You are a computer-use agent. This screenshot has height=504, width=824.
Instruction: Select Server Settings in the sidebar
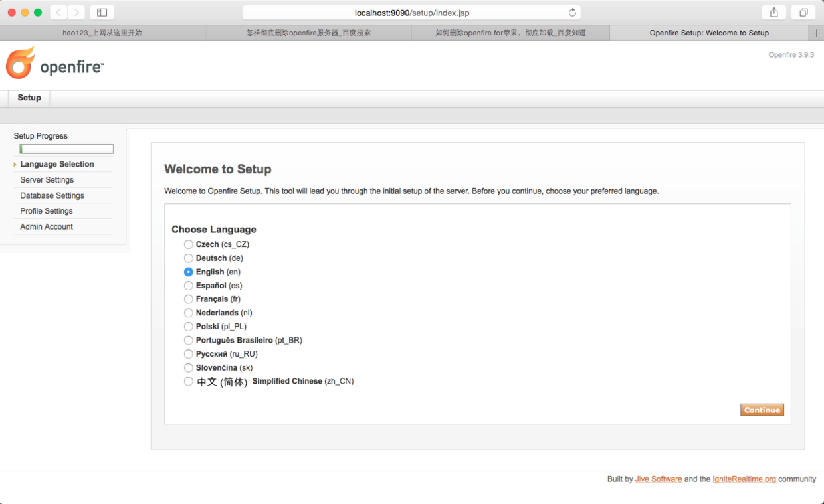[x=47, y=180]
